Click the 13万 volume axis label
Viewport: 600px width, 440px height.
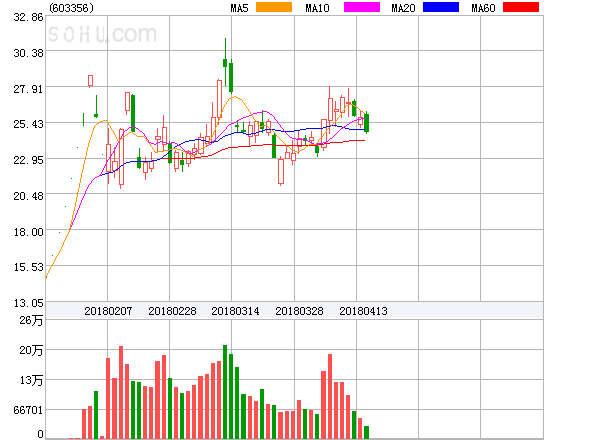[x=31, y=380]
